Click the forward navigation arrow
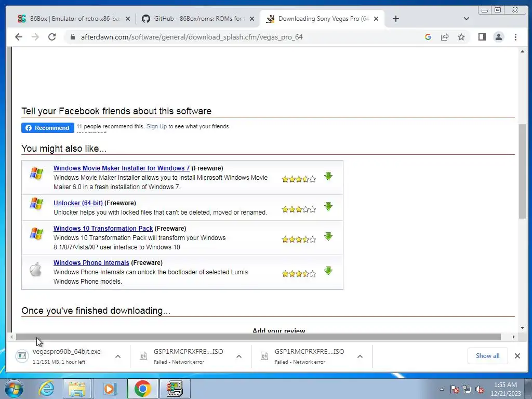Screen dimensions: 532x399 [x=35, y=37]
